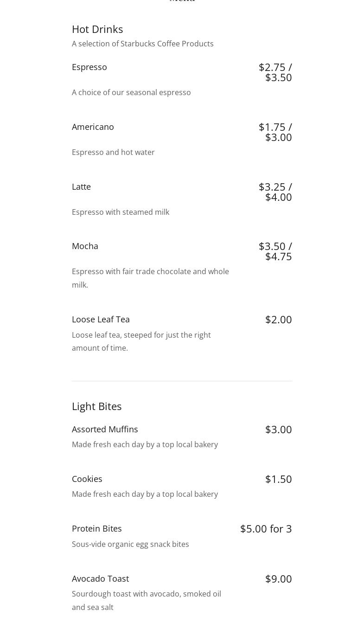The width and height of the screenshot is (364, 629).
Task: Click the Light Bites section heading
Action: click(x=96, y=406)
